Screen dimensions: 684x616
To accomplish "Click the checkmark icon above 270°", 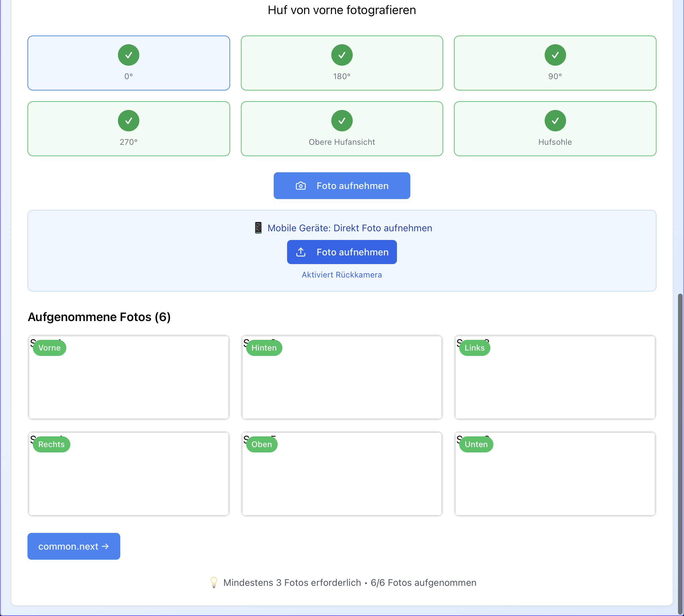I will coord(129,121).
